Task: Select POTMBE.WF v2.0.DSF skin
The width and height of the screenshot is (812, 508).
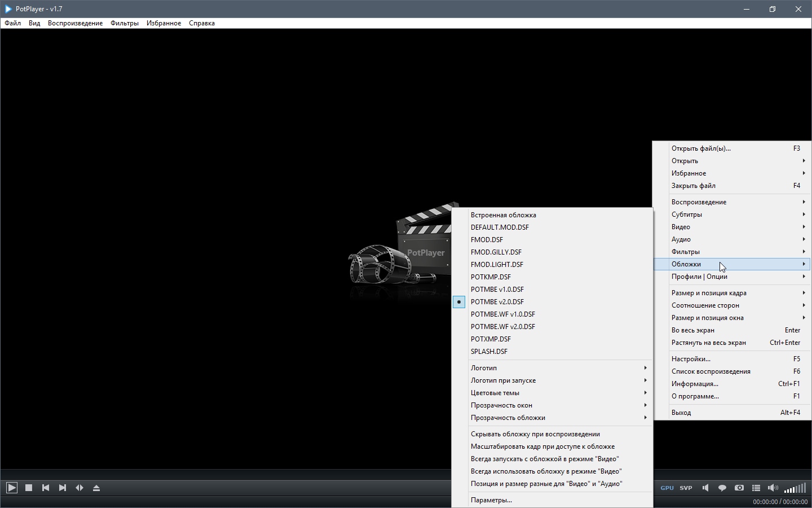Action: (x=552, y=327)
